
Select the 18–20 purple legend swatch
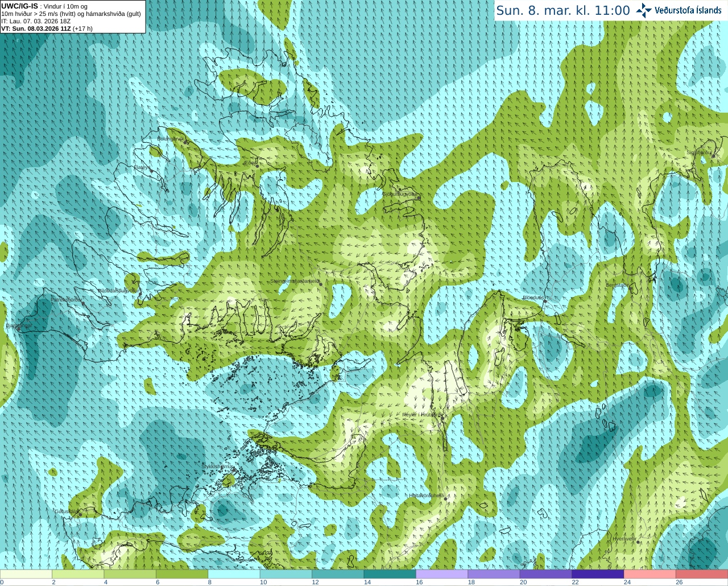pyautogui.click(x=494, y=574)
